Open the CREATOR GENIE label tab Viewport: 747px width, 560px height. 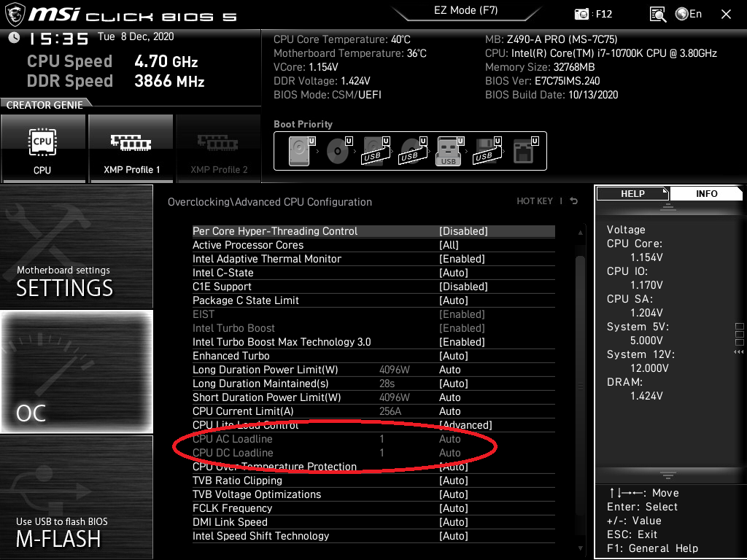coord(44,105)
